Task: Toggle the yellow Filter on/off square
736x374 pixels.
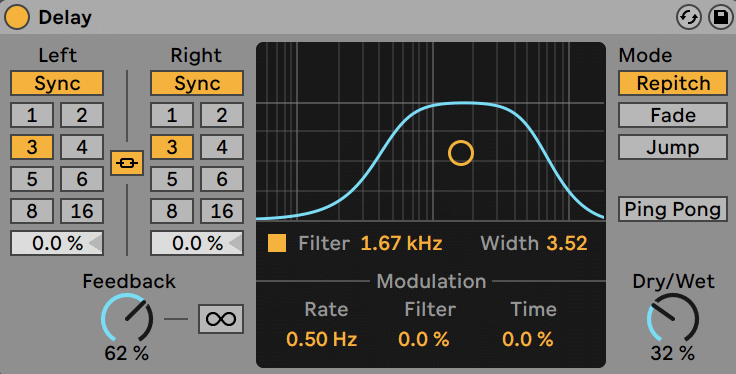Action: pos(277,243)
